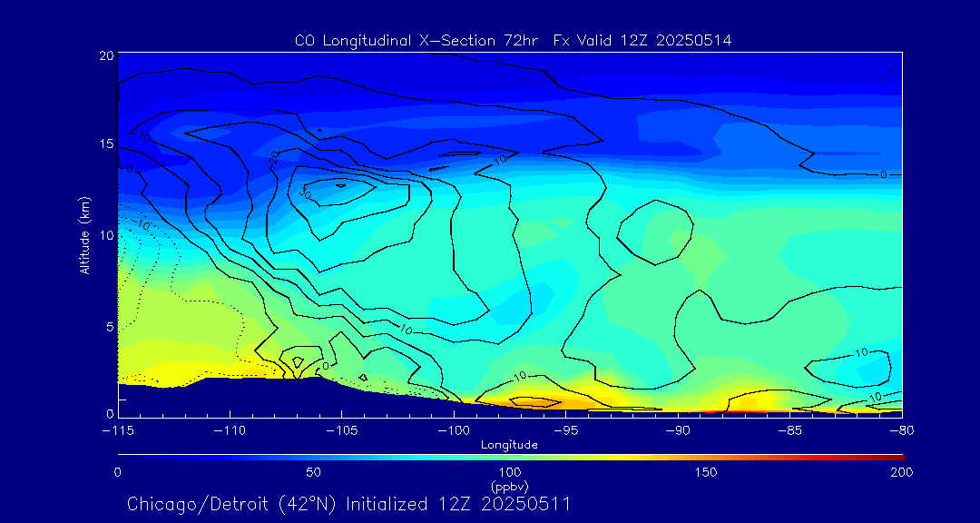Click the '(ppbv)' units label
Image resolution: width=980 pixels, height=523 pixels.
point(510,486)
